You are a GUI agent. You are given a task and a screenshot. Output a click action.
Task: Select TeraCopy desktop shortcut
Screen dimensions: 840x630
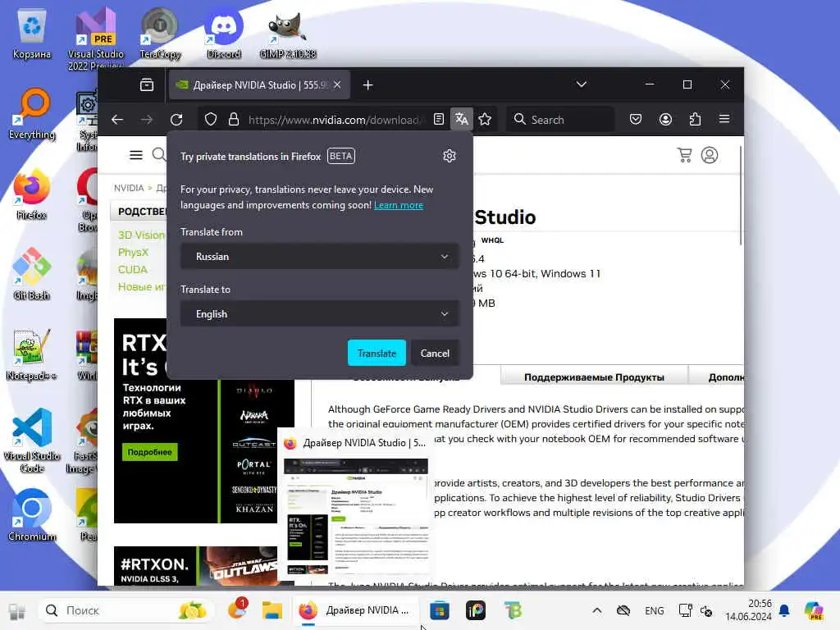pos(160,33)
